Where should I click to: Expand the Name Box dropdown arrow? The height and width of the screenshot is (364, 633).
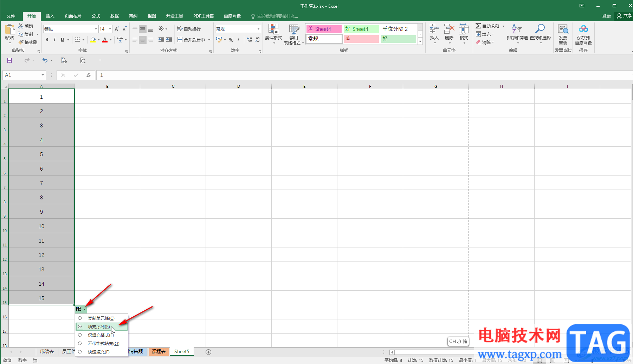pyautogui.click(x=43, y=75)
